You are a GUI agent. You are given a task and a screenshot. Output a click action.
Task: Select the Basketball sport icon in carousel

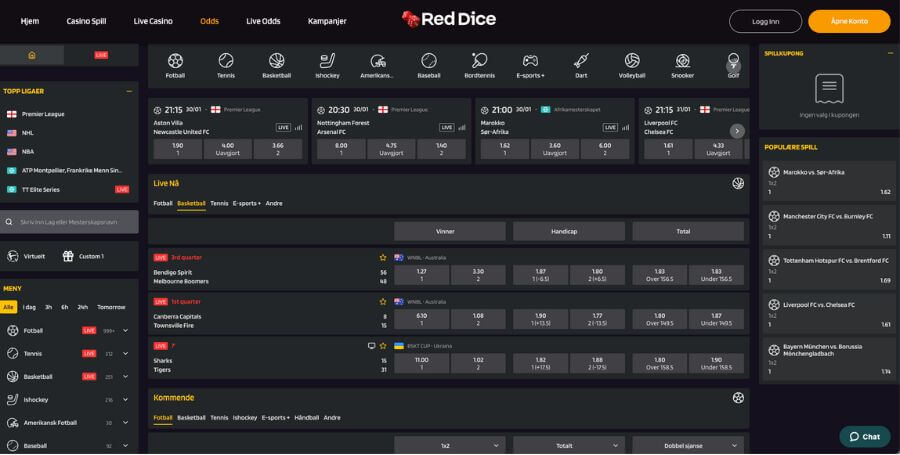pos(277,60)
